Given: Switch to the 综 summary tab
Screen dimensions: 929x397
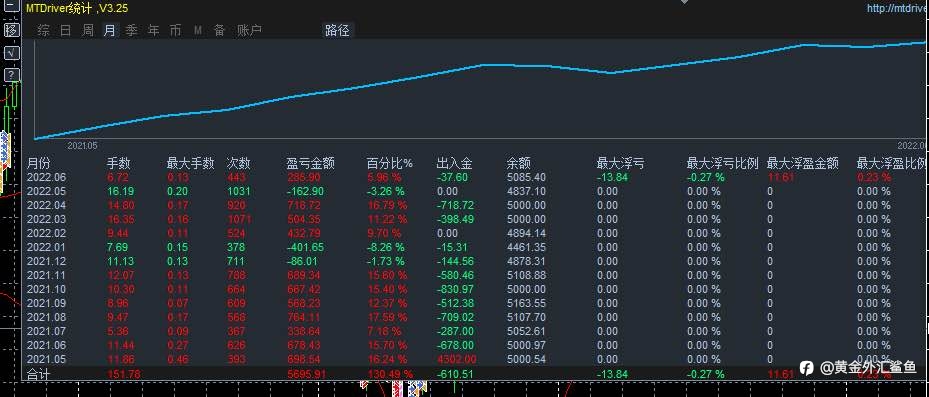Looking at the screenshot, I should point(43,30).
